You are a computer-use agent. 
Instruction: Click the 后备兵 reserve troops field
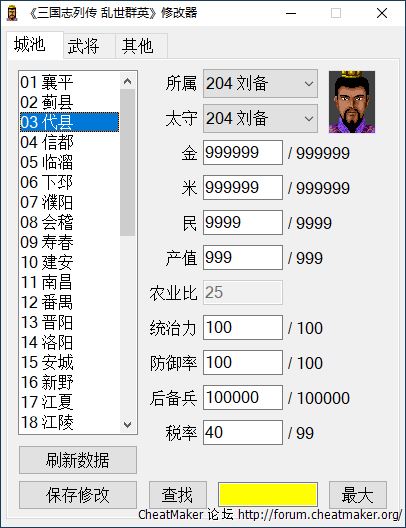coord(243,398)
